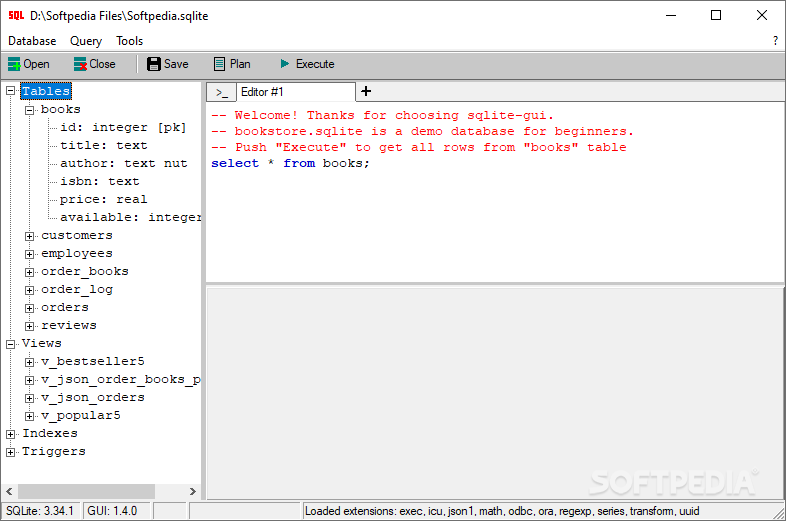Select the orders table label
The height and width of the screenshot is (521, 786).
tap(65, 307)
